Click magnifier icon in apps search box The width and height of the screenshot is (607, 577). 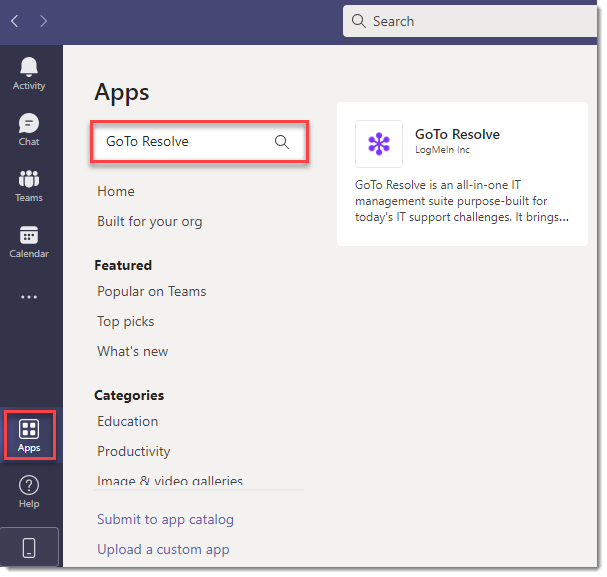pyautogui.click(x=282, y=142)
